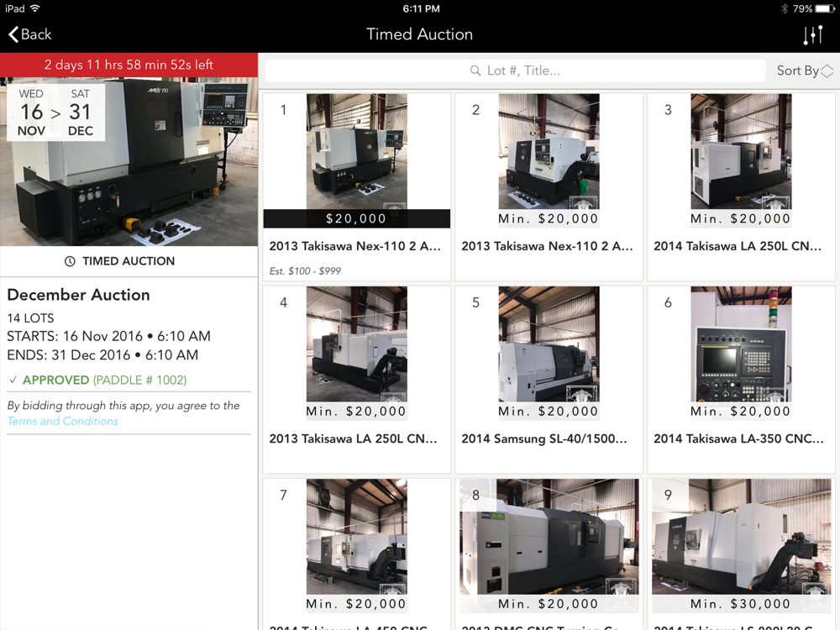Tap lot 5 Min. $20,000 price label

pyautogui.click(x=549, y=412)
